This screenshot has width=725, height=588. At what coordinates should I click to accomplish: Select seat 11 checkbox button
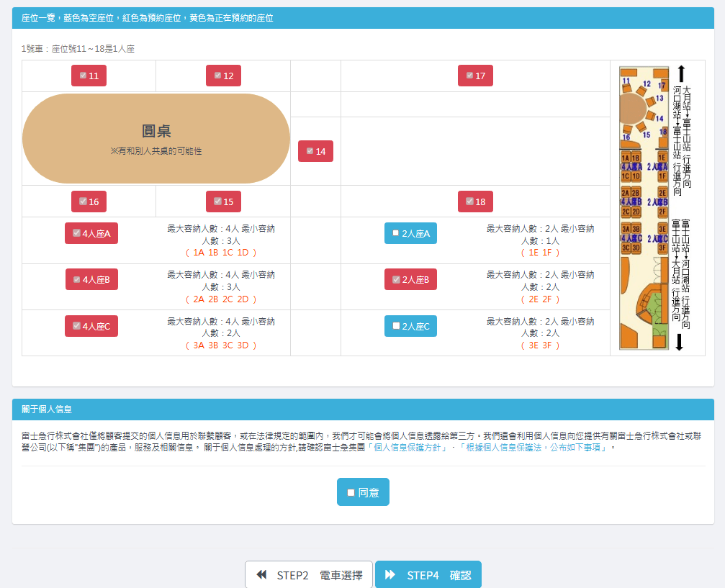pyautogui.click(x=89, y=76)
